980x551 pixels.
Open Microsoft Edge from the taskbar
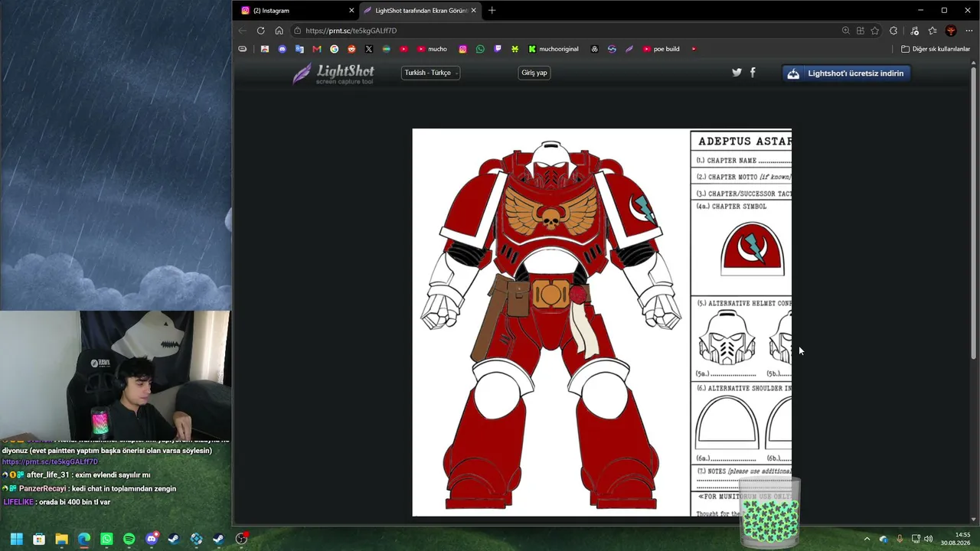coord(84,539)
